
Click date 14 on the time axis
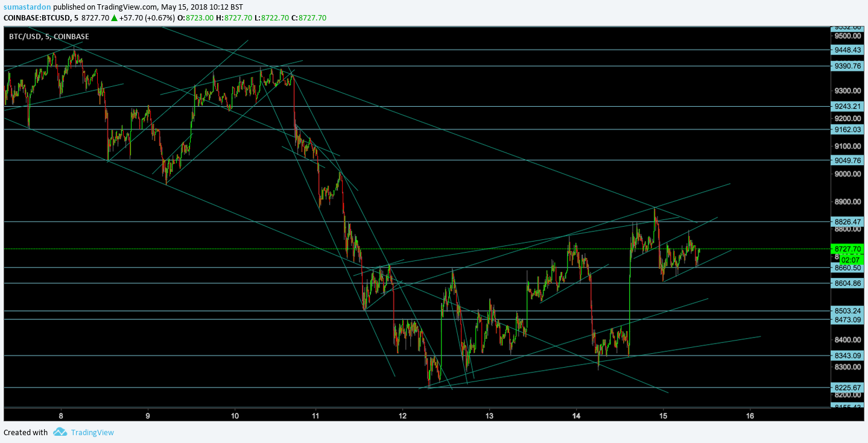[577, 415]
